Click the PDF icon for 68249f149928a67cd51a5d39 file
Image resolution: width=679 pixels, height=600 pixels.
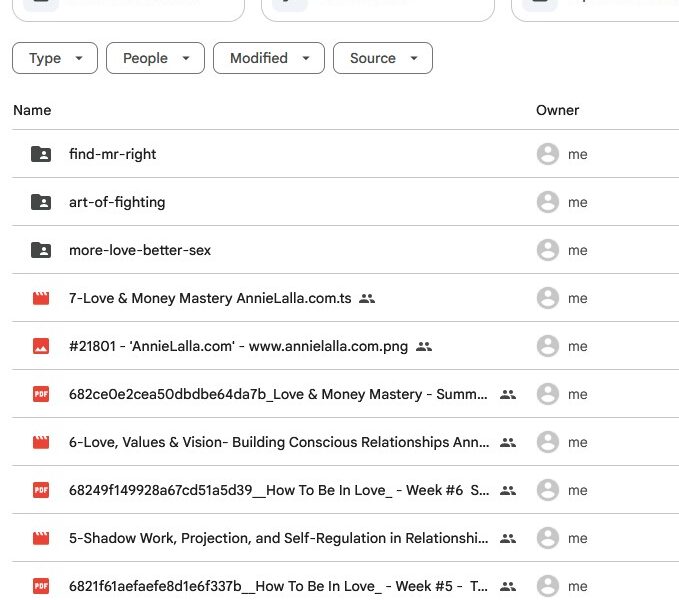pos(41,490)
